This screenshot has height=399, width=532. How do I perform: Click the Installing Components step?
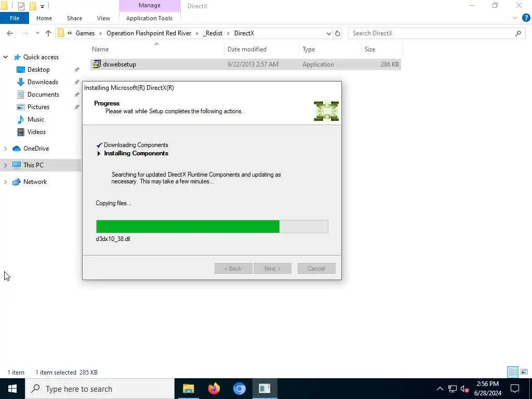pyautogui.click(x=136, y=153)
